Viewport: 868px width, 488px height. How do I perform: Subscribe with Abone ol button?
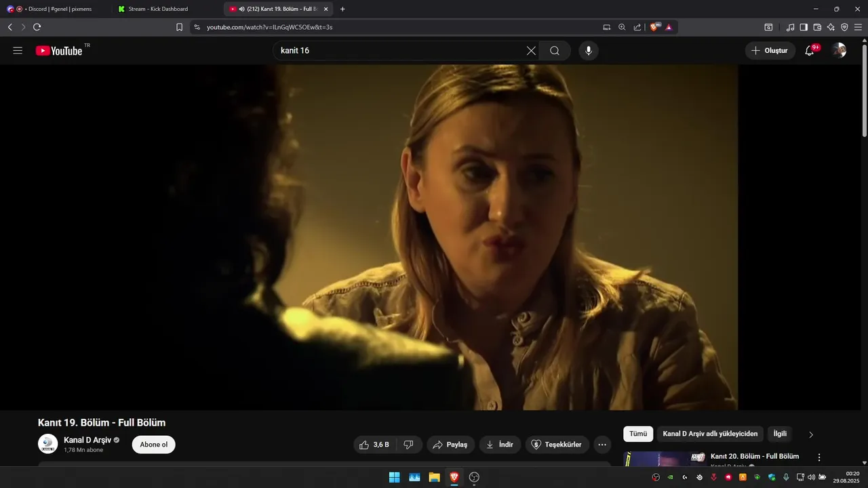click(153, 445)
